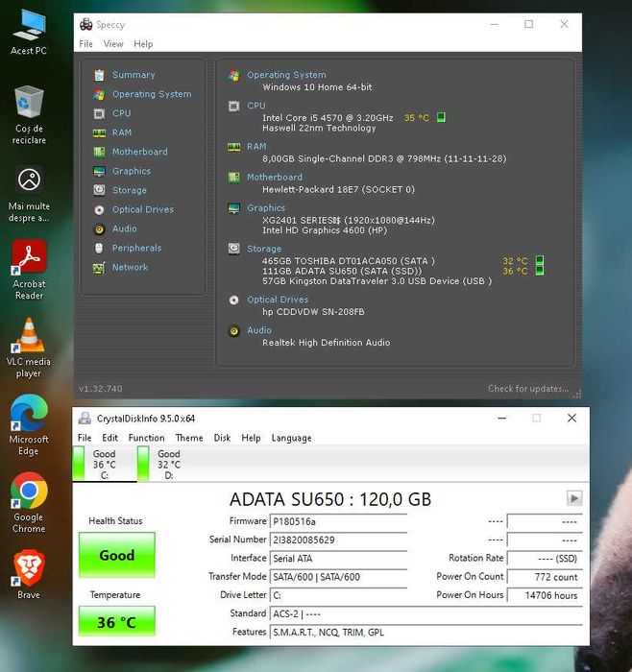Image resolution: width=632 pixels, height=672 pixels.
Task: Click the ADATA drive 36 °C temperature indicator icon
Action: 540,270
